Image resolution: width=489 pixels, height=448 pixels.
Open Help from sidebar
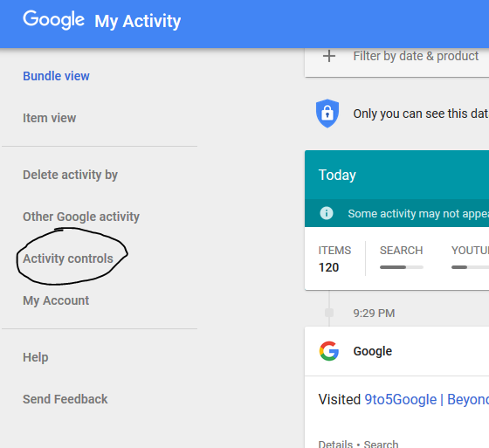pyautogui.click(x=36, y=357)
